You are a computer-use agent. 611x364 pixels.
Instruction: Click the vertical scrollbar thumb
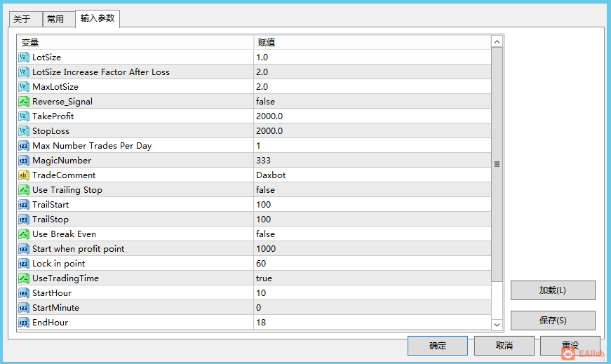[497, 164]
